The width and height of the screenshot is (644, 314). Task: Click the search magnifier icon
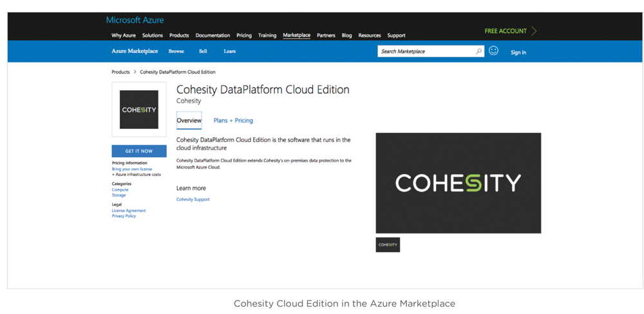coord(478,52)
